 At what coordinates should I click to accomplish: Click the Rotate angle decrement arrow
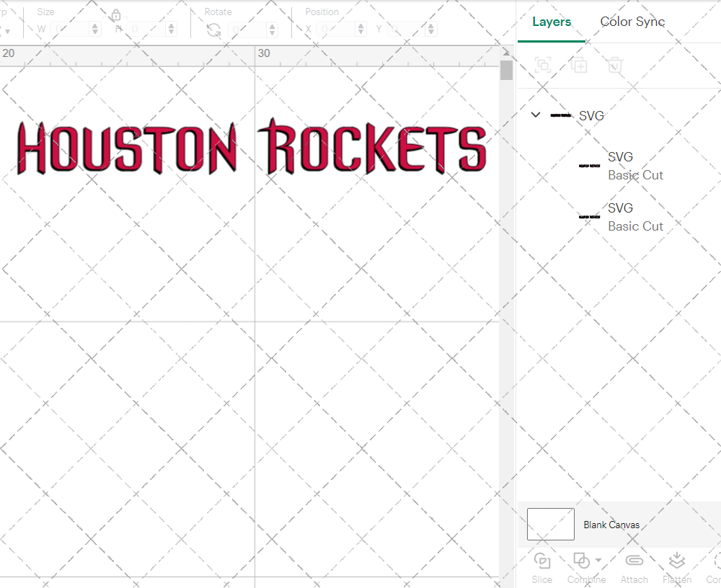click(x=270, y=32)
